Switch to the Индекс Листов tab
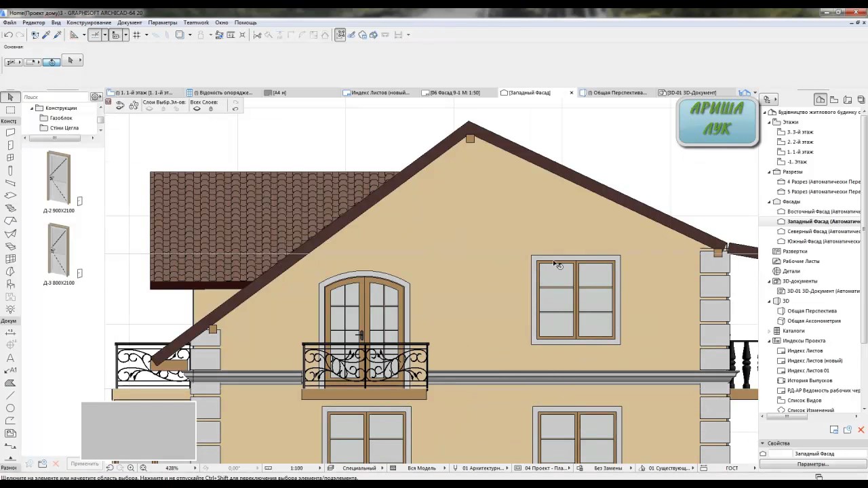Screen dimensions: 868x488 click(x=378, y=92)
